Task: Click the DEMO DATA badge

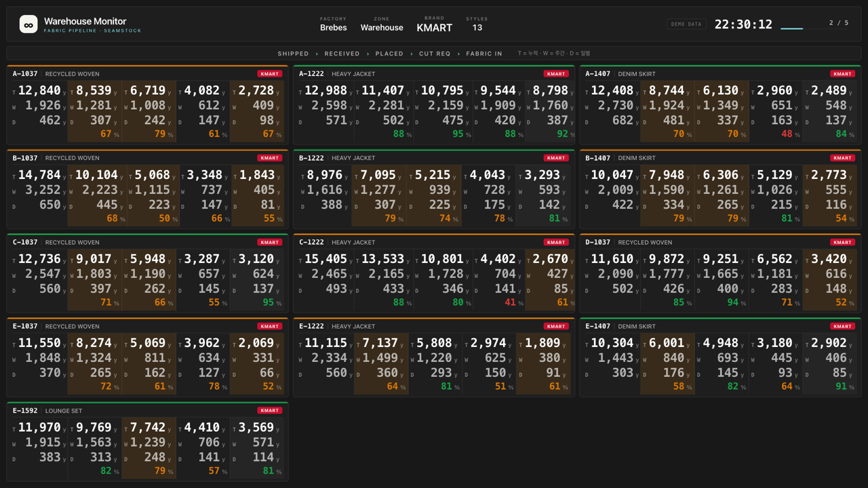Action: click(686, 24)
